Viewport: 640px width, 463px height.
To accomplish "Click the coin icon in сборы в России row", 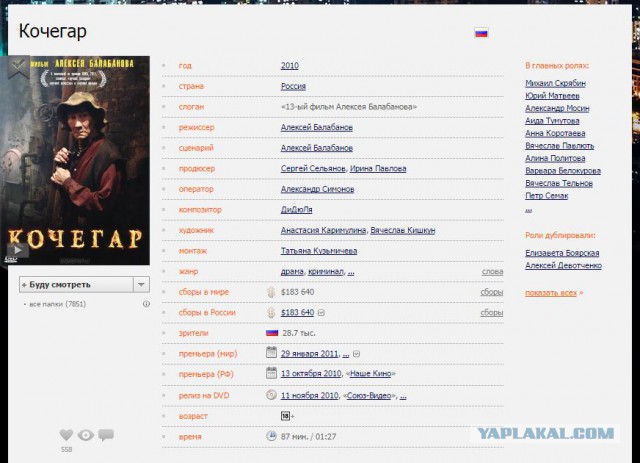I will (271, 312).
